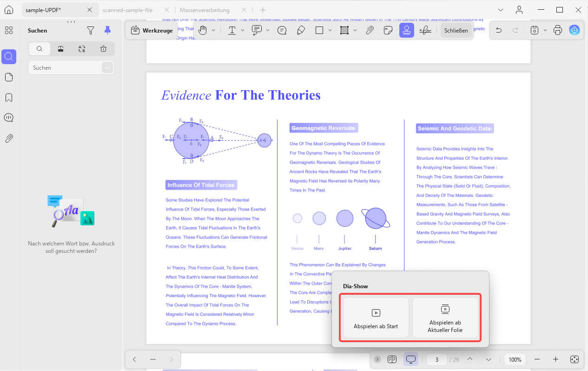Image resolution: width=588 pixels, height=371 pixels.
Task: Print the document
Action: (558, 30)
